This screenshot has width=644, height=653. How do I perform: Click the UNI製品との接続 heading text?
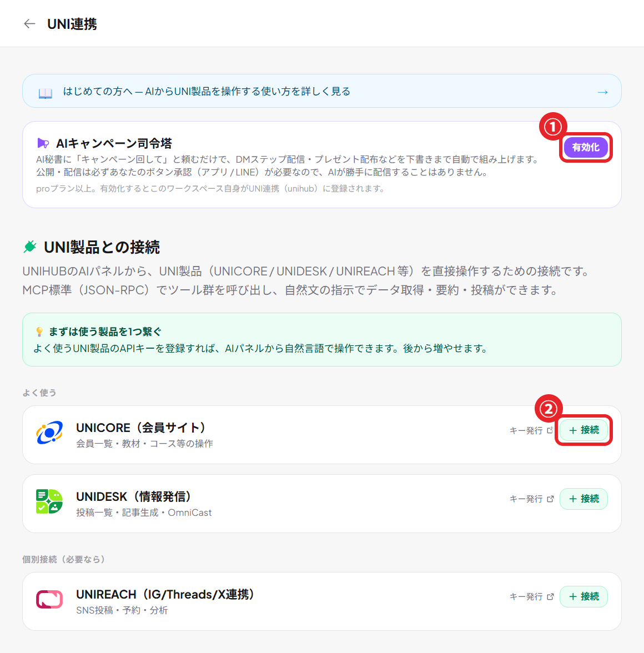coord(102,248)
